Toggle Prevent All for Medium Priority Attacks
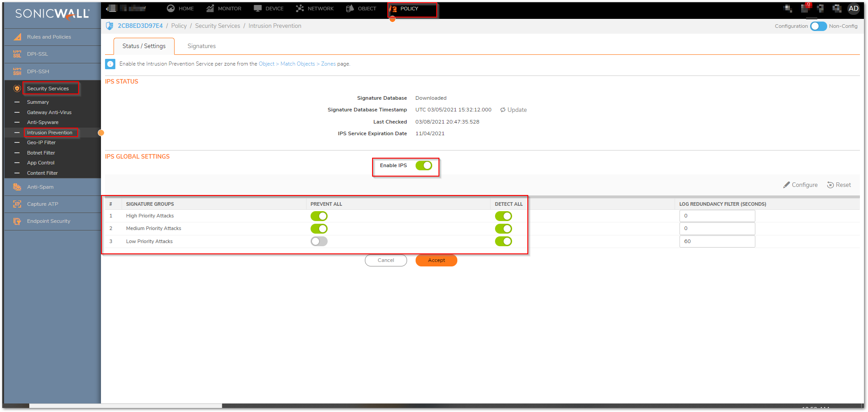This screenshot has height=412, width=868. point(319,229)
